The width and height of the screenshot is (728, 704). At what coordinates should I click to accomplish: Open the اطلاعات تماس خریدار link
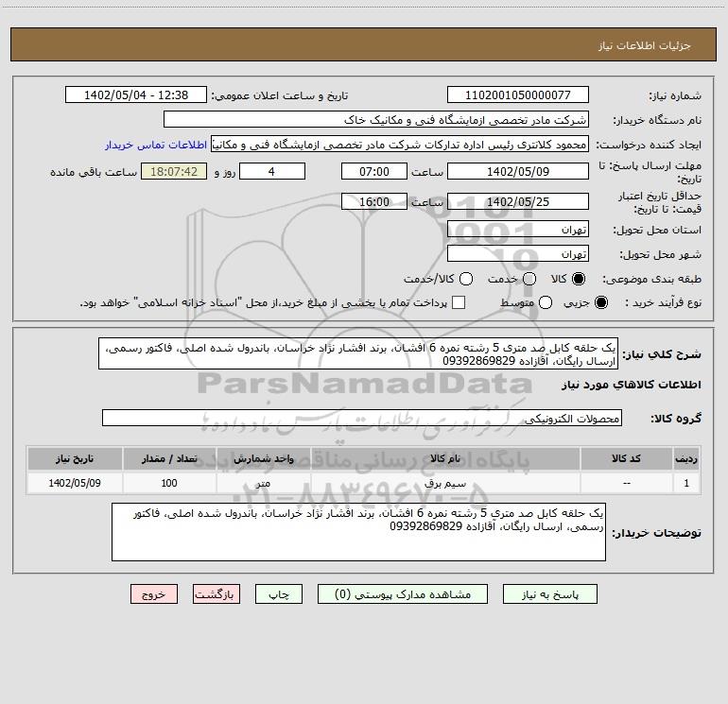[156, 145]
